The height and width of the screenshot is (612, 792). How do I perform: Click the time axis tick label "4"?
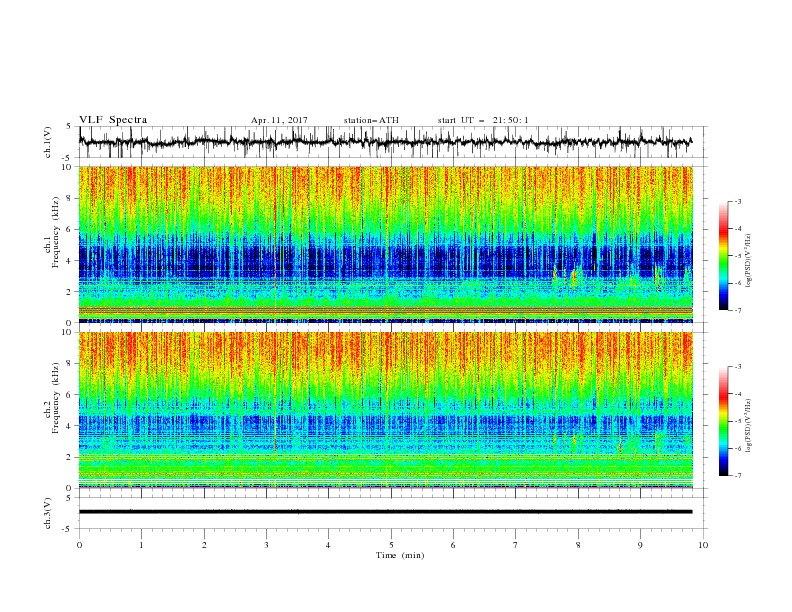[x=328, y=545]
